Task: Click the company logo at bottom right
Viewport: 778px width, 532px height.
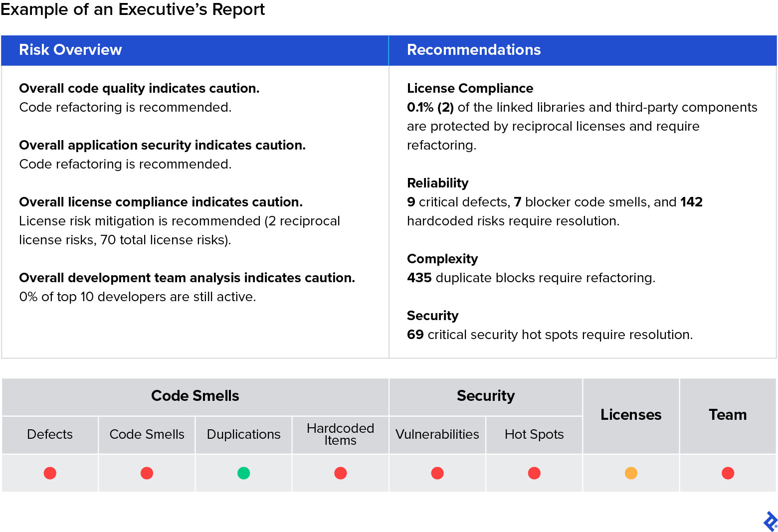Action: [768, 520]
